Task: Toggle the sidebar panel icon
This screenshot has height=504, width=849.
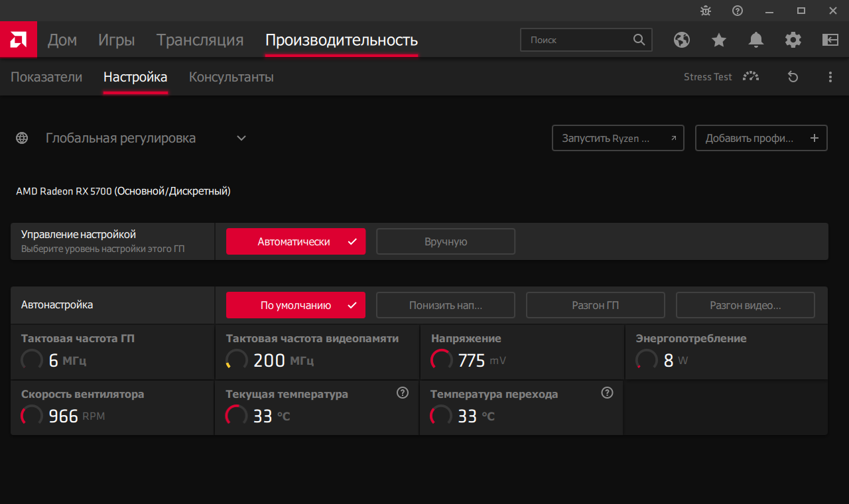Action: click(x=830, y=40)
